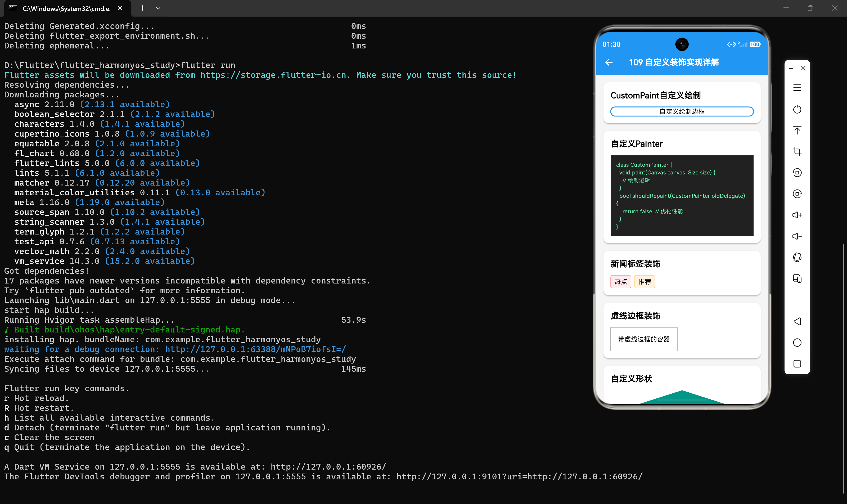Viewport: 847px width, 504px height.
Task: Click 'q Quit (terminate the application' line
Action: coord(127,447)
